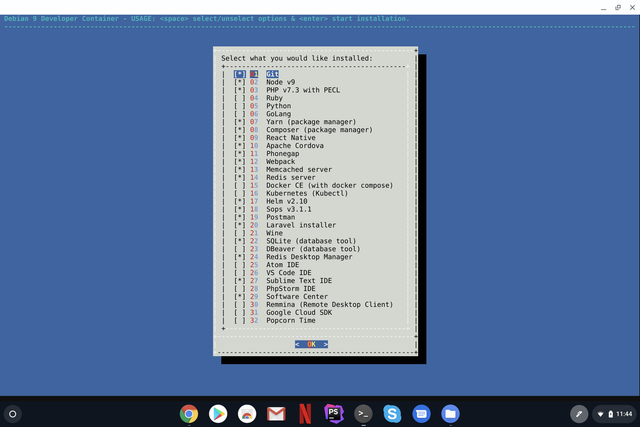Image resolution: width=640 pixels, height=427 pixels.
Task: Toggle the Node v9 checkbox
Action: point(240,82)
